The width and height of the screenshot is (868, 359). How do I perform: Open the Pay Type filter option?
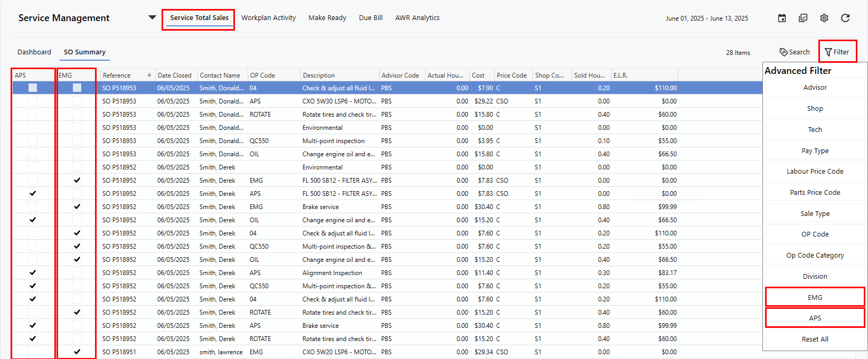pos(815,150)
